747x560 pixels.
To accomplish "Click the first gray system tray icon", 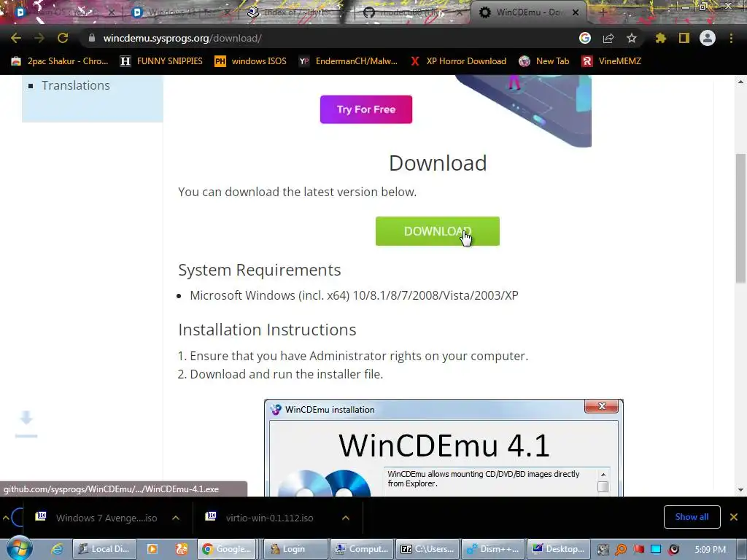I will (x=603, y=550).
